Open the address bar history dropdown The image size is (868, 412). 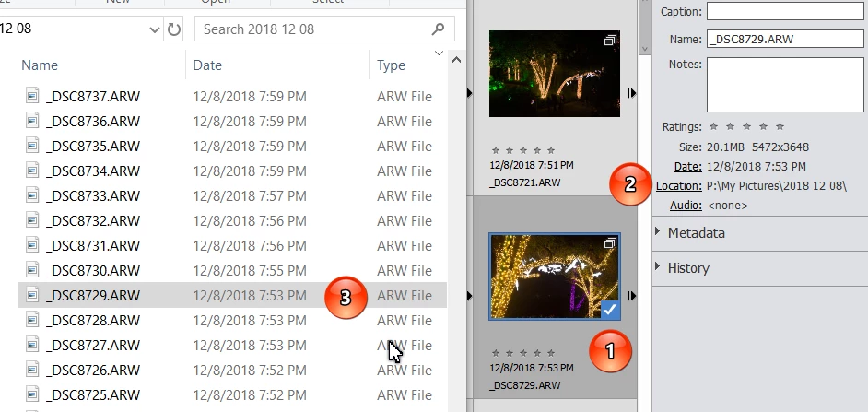pos(155,29)
